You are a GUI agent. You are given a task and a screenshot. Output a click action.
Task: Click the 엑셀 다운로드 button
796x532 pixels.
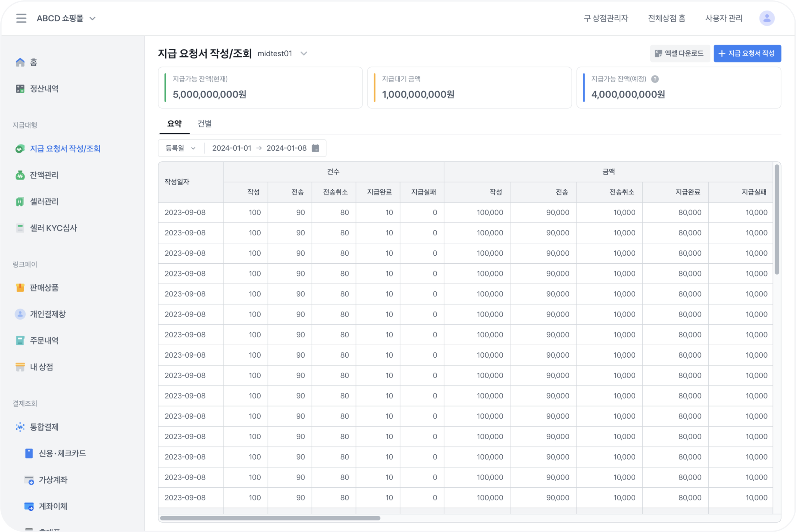pyautogui.click(x=679, y=53)
